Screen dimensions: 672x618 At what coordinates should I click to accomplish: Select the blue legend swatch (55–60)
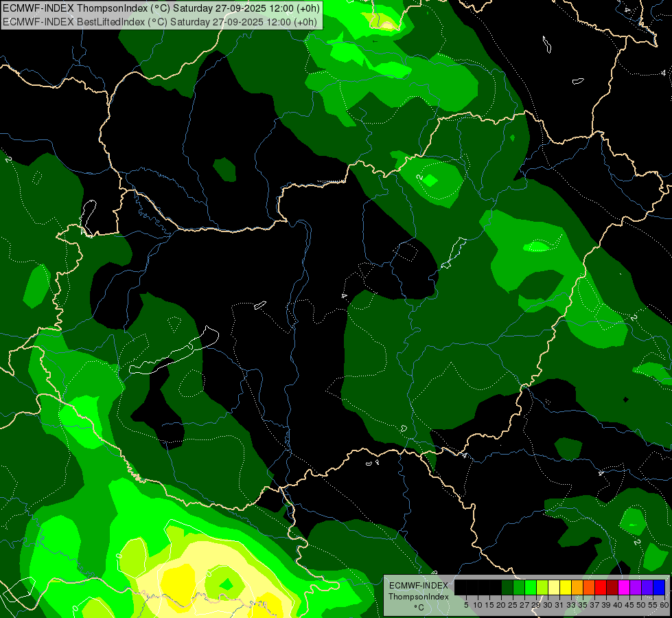tap(659, 587)
